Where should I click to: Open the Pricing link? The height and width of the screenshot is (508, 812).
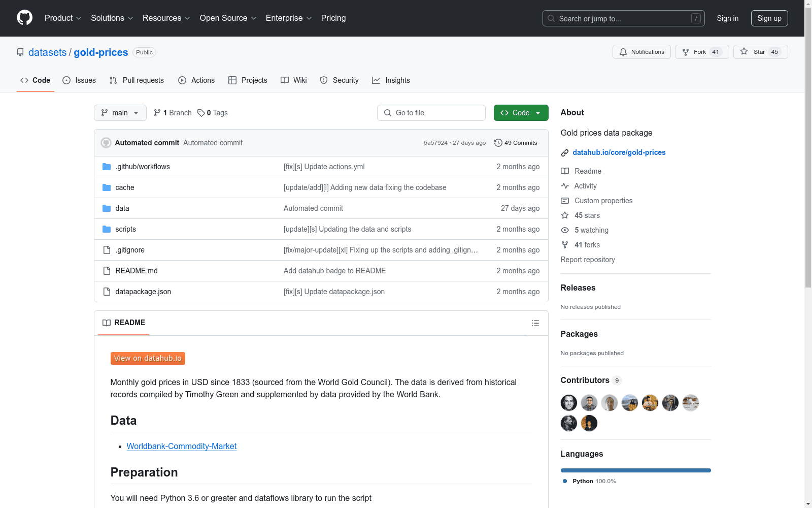pos(333,18)
